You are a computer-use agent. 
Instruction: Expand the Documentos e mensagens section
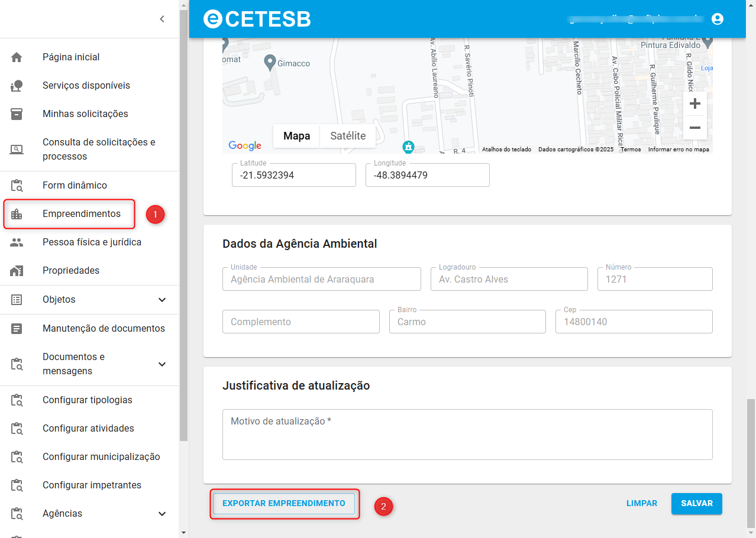[x=162, y=364]
